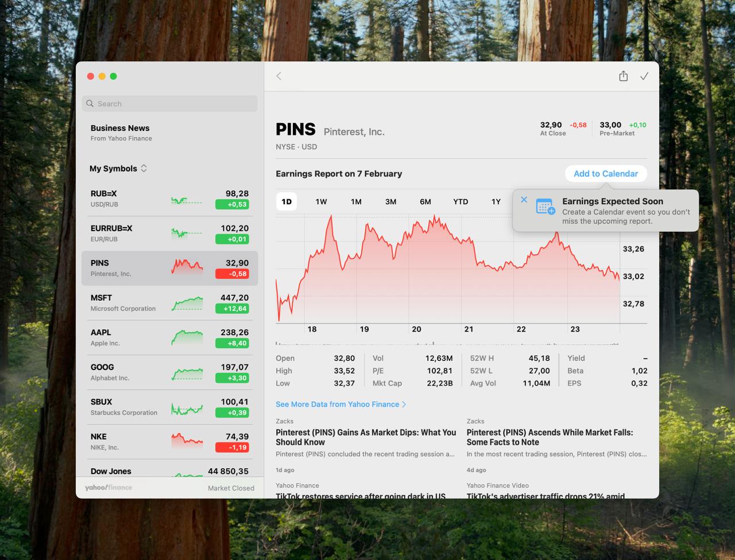Image resolution: width=735 pixels, height=560 pixels.
Task: Click the calendar icon in the earnings popup
Action: [545, 207]
